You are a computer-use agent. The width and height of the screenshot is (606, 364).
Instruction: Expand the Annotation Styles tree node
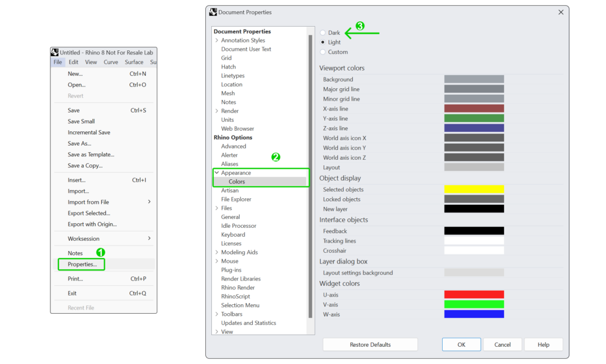(217, 40)
